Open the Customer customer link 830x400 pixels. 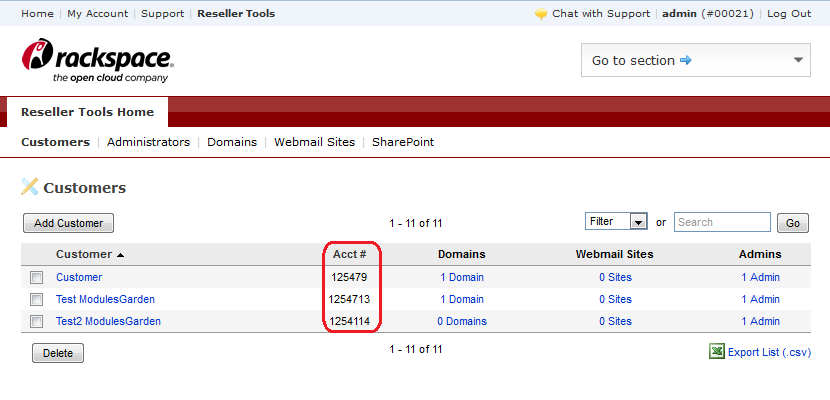click(79, 277)
